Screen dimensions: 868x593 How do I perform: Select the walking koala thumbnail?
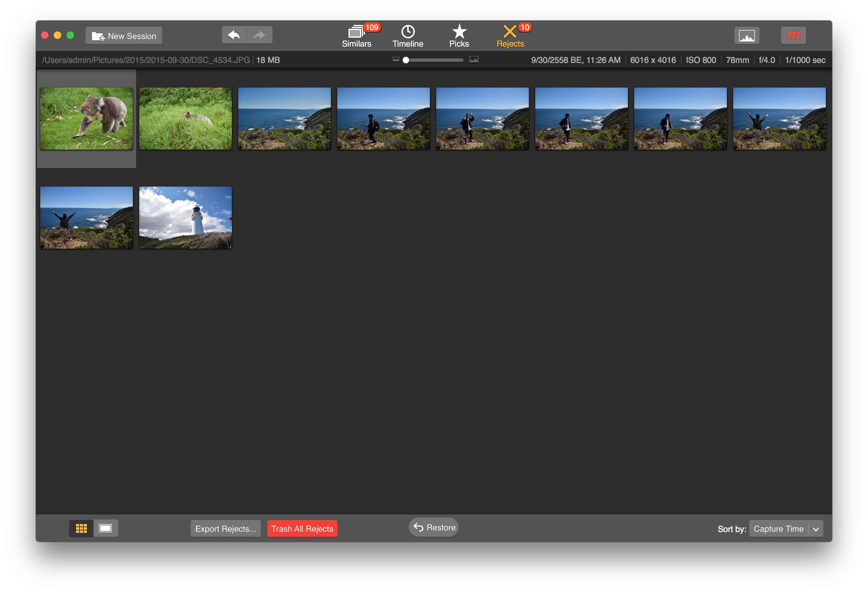(87, 119)
